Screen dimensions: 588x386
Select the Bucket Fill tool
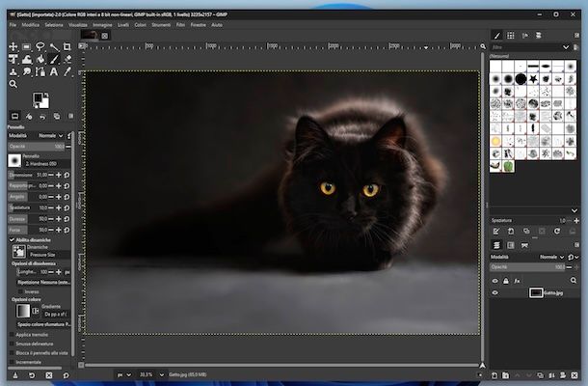[40, 59]
